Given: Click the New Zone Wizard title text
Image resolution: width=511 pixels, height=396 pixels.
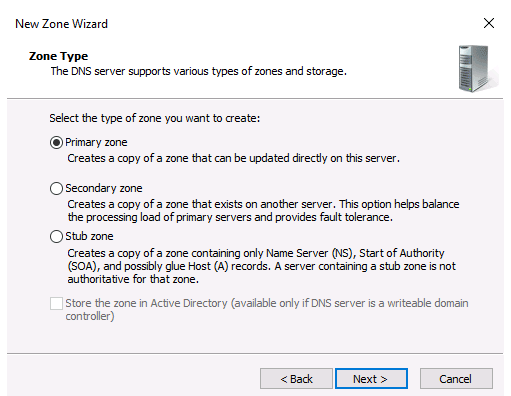Looking at the screenshot, I should tap(61, 24).
